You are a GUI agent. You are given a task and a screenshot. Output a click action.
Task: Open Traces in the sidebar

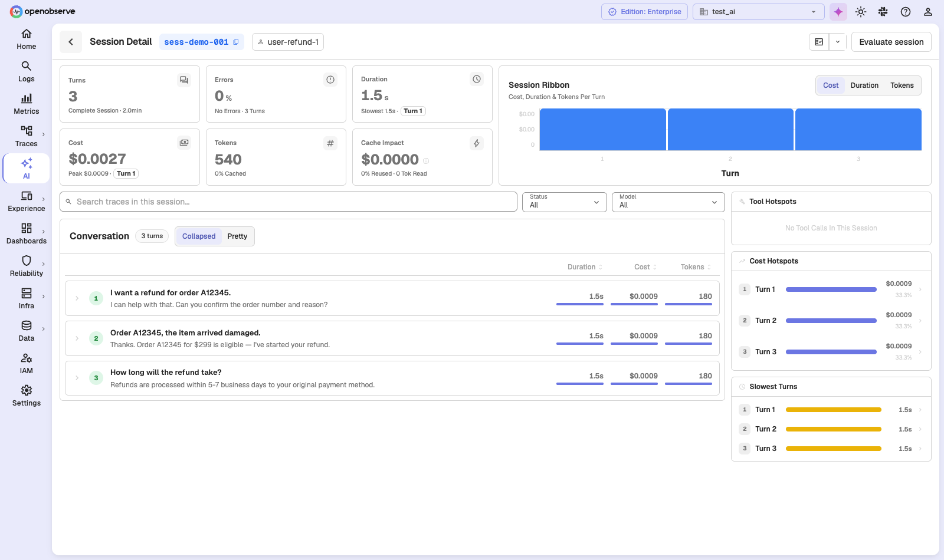click(x=26, y=137)
